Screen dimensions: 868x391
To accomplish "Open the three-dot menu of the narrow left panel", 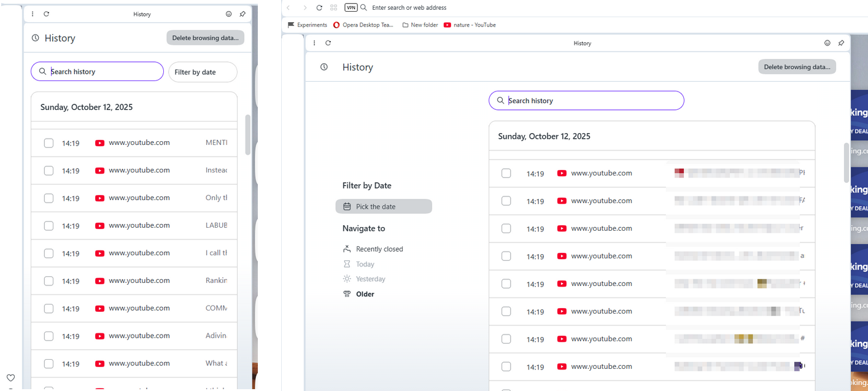I will 33,14.
